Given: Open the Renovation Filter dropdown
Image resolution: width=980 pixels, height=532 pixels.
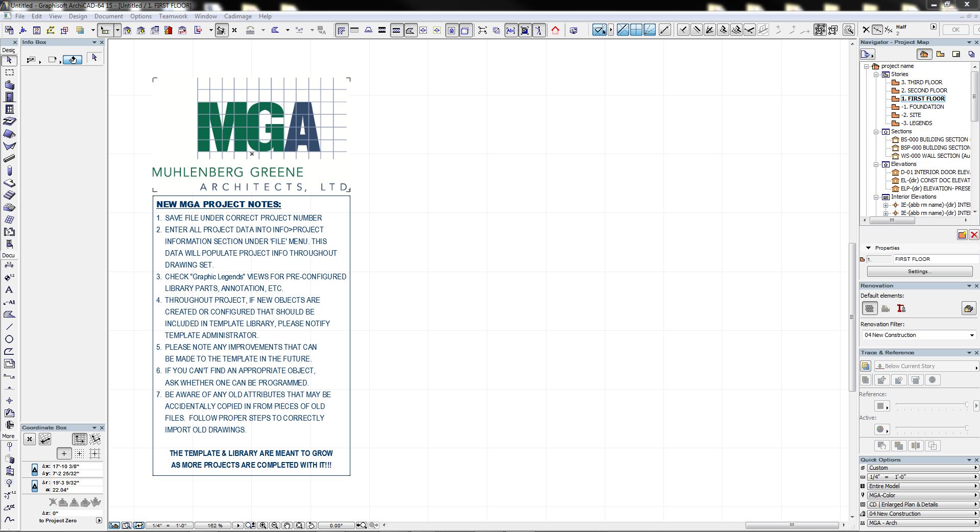Looking at the screenshot, I should [919, 335].
